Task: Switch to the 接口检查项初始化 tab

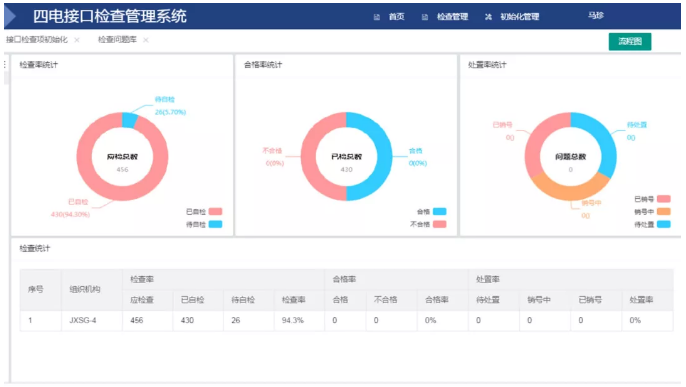Action: coord(37,40)
